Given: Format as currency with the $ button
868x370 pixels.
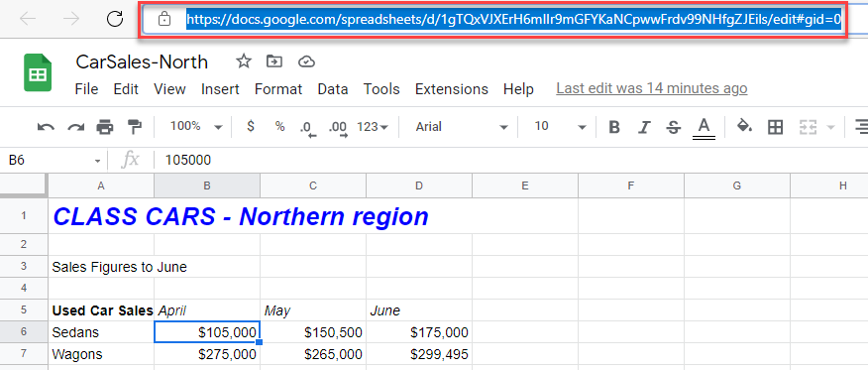Looking at the screenshot, I should point(251,126).
